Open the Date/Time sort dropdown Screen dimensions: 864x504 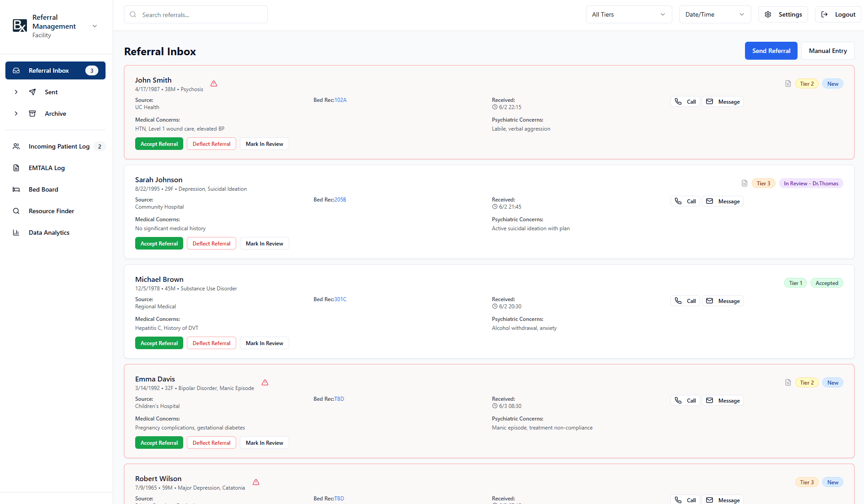click(715, 14)
